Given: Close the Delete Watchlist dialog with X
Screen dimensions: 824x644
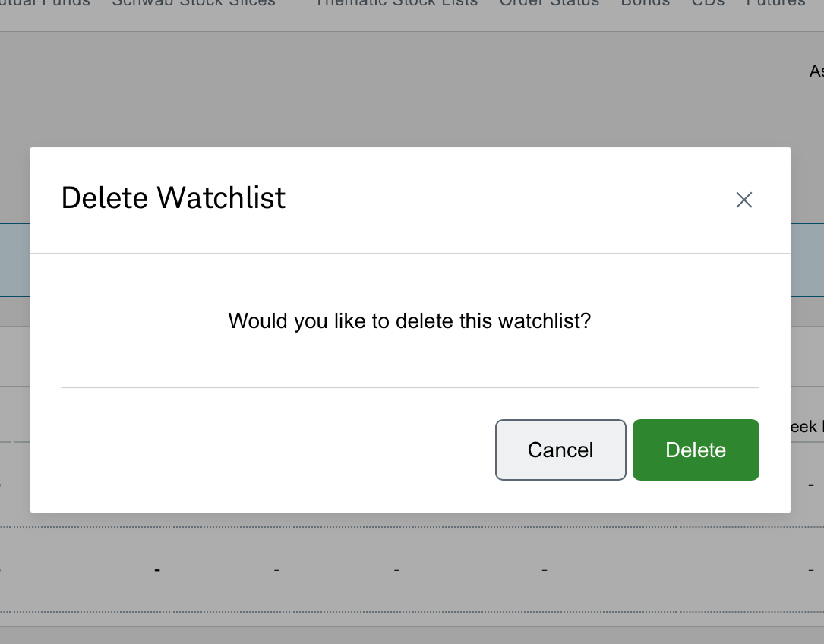Looking at the screenshot, I should [743, 200].
